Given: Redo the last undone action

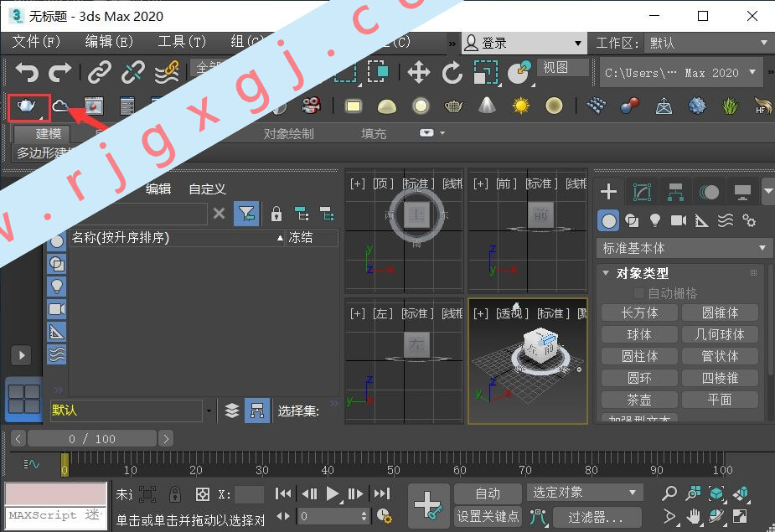Looking at the screenshot, I should [59, 73].
